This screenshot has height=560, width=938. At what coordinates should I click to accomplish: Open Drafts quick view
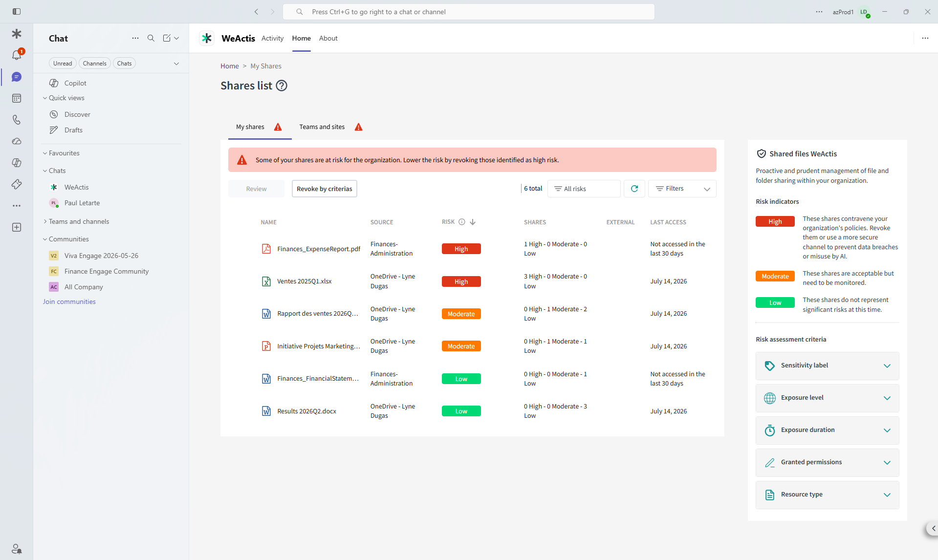(x=111, y=130)
